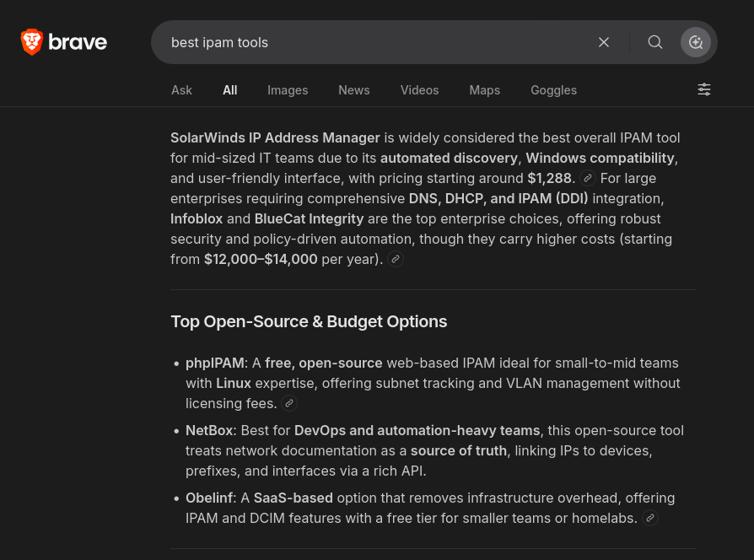
Task: Click the 'Top Open-Source & Budget Options' heading
Action: click(x=309, y=321)
